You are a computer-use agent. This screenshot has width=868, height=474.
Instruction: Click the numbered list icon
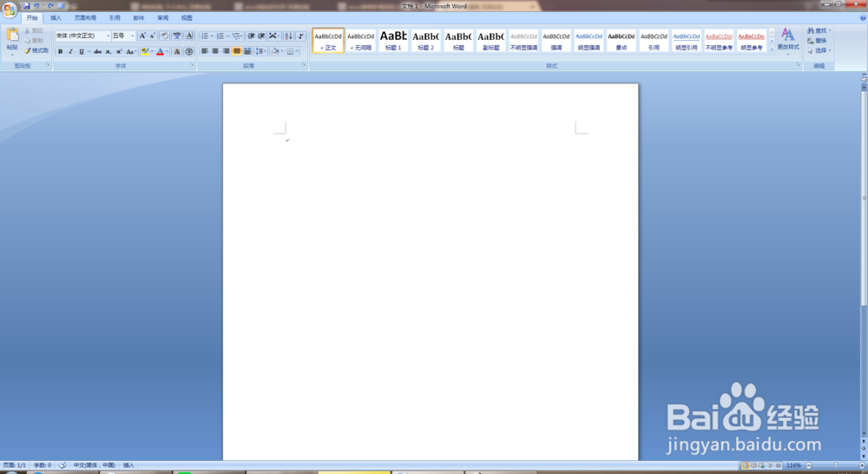point(220,36)
